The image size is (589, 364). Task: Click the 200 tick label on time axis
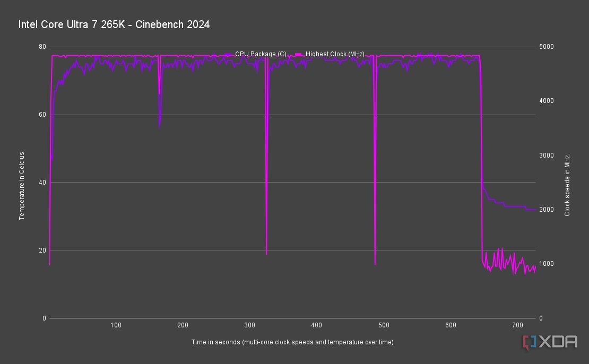(183, 325)
